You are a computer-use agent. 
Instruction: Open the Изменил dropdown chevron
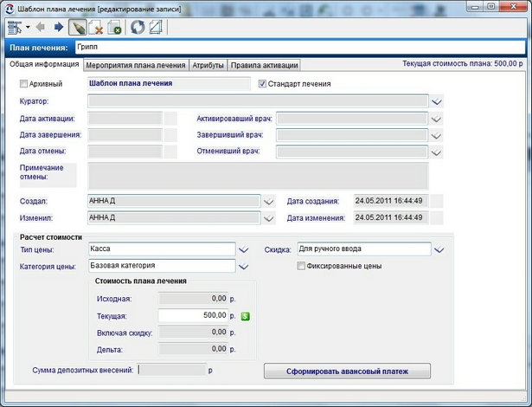[269, 218]
